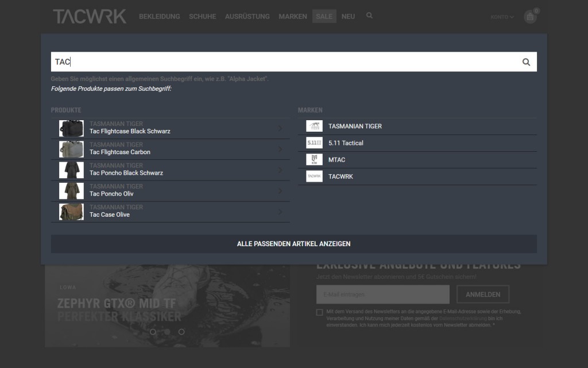The width and height of the screenshot is (588, 368).
Task: Select the Tasmanian Tiger brand logo
Action: coord(314,126)
